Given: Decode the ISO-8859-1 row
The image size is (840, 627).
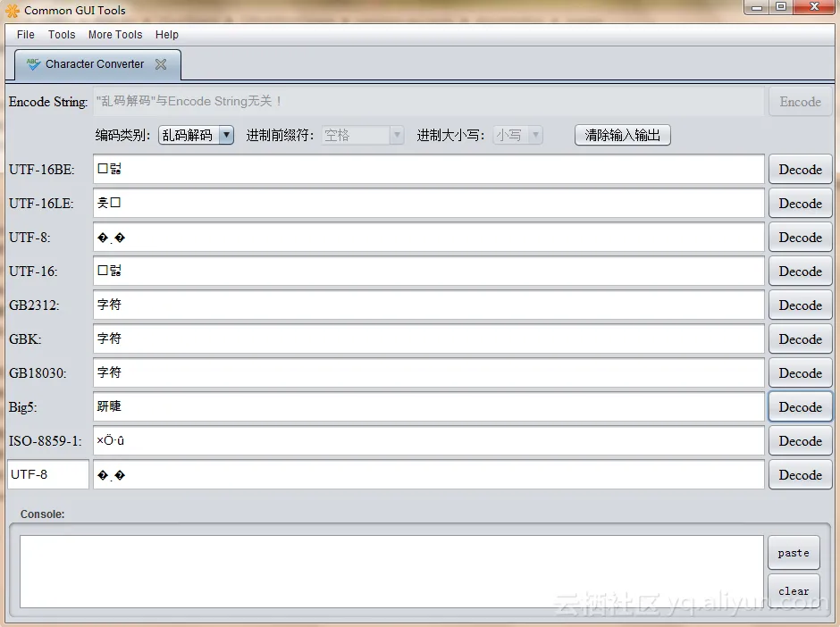Looking at the screenshot, I should (800, 441).
